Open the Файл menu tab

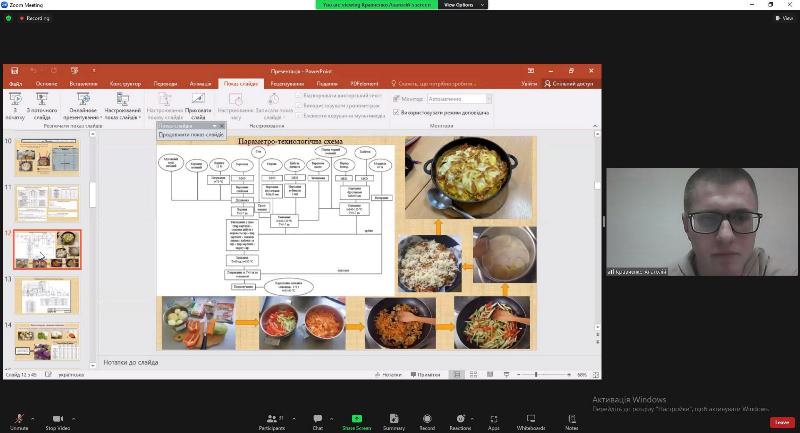15,83
